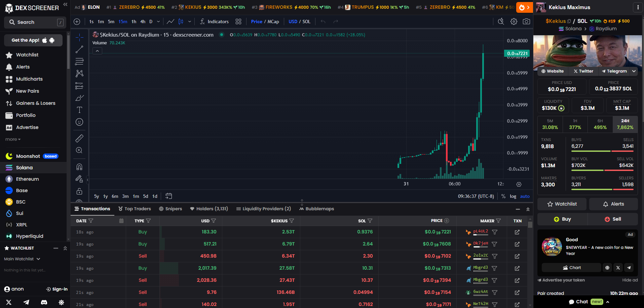Expand the social links chevron
The image size is (644, 308).
coord(634,71)
